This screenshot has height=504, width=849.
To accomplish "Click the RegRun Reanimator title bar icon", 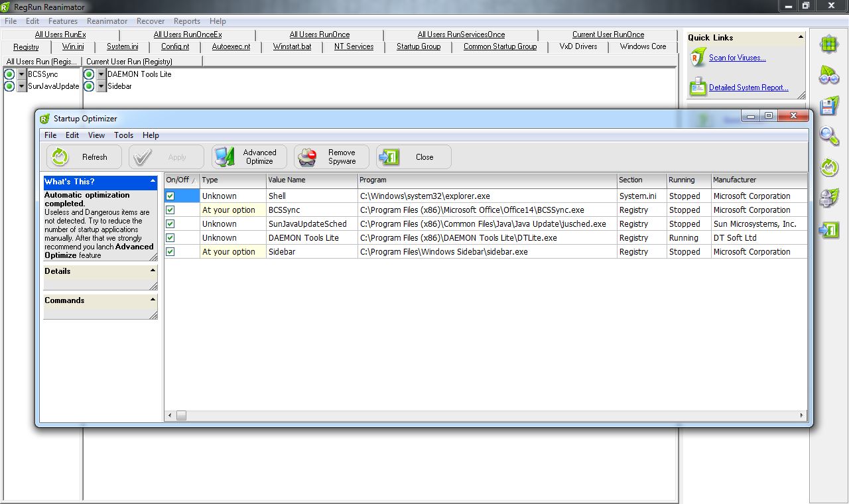I will click(6, 7).
